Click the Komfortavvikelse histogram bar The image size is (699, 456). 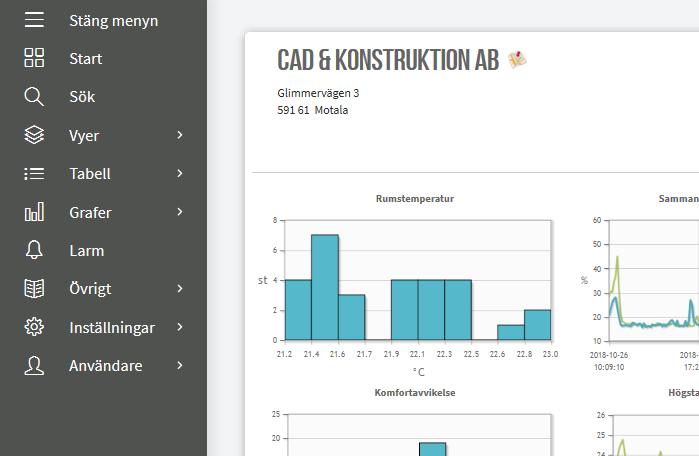pyautogui.click(x=432, y=449)
